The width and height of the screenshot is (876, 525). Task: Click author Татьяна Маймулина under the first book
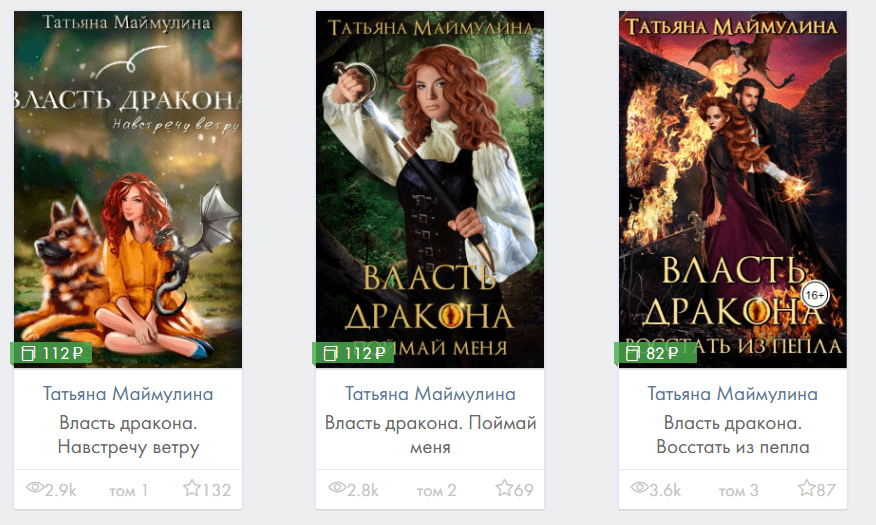128,394
